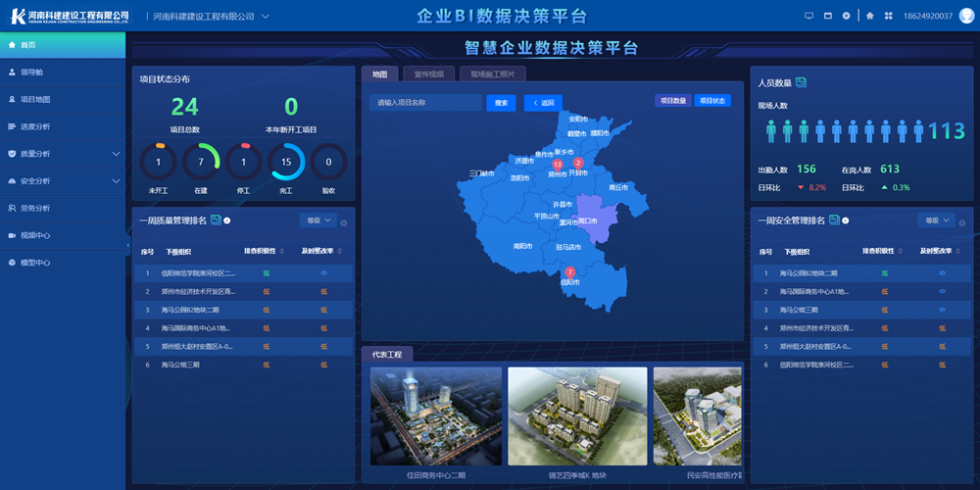Image resolution: width=980 pixels, height=490 pixels.
Task: Click the 完工 circular progress ring showing 15
Action: (287, 162)
